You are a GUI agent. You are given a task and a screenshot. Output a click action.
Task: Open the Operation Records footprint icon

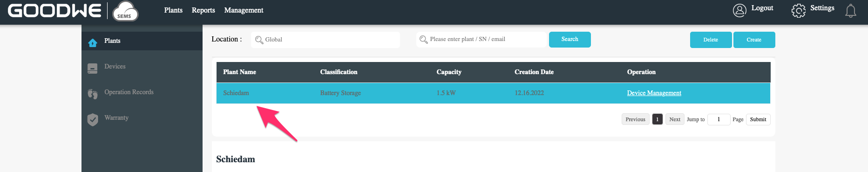[x=93, y=94]
